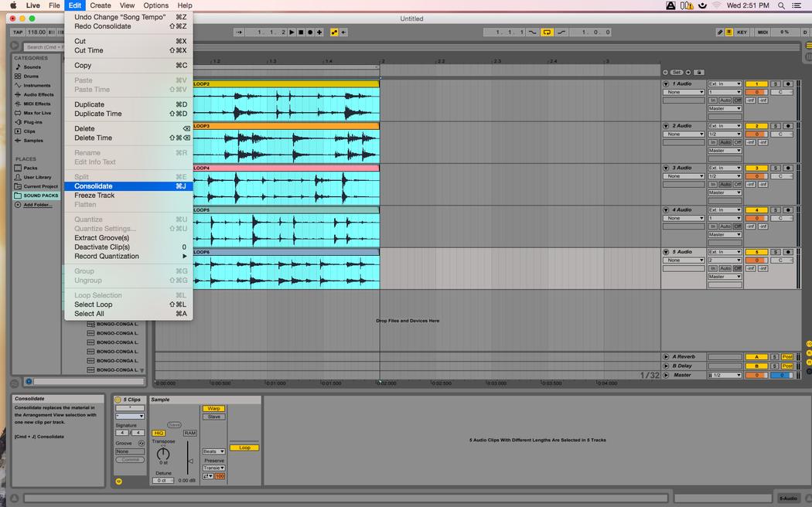Screen dimensions: 812x507
Task: Solo the 5 Audio track
Action: (x=775, y=252)
